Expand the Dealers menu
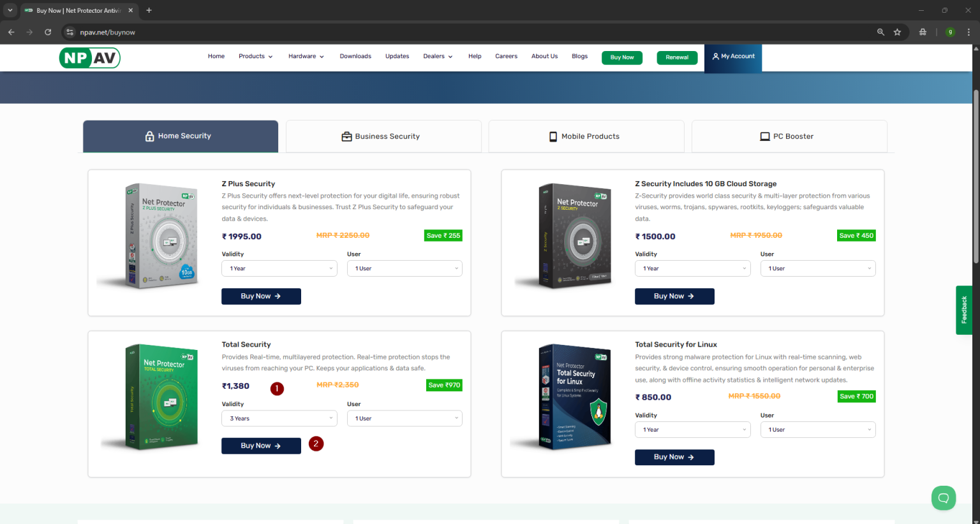This screenshot has width=980, height=524. [438, 56]
